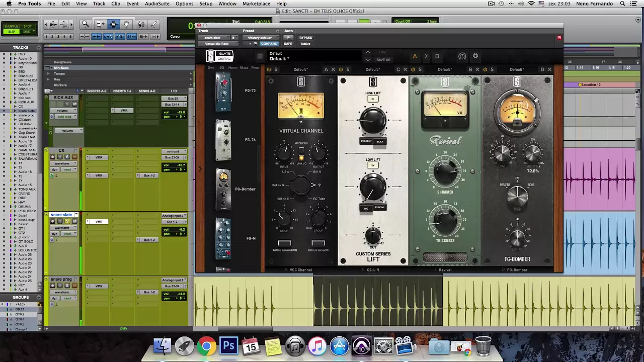Toggle power on CS-Lift module
The width and height of the screenshot is (644, 362).
click(x=341, y=69)
